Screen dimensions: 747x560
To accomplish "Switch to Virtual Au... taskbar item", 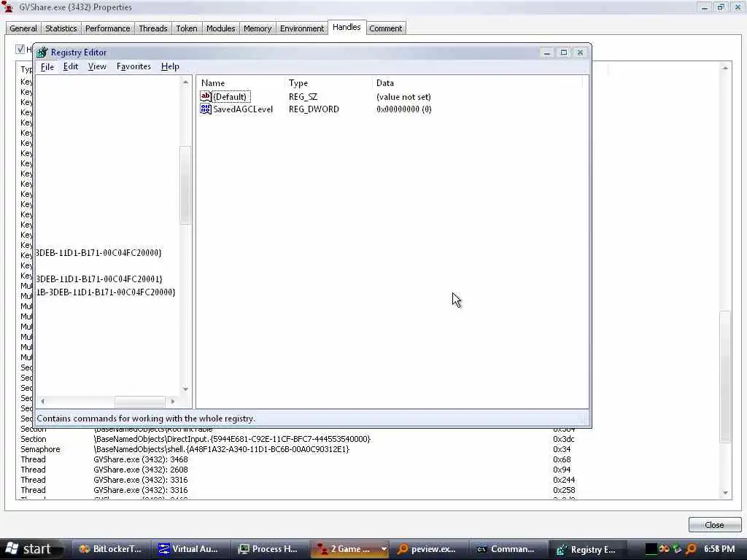I will [189, 549].
